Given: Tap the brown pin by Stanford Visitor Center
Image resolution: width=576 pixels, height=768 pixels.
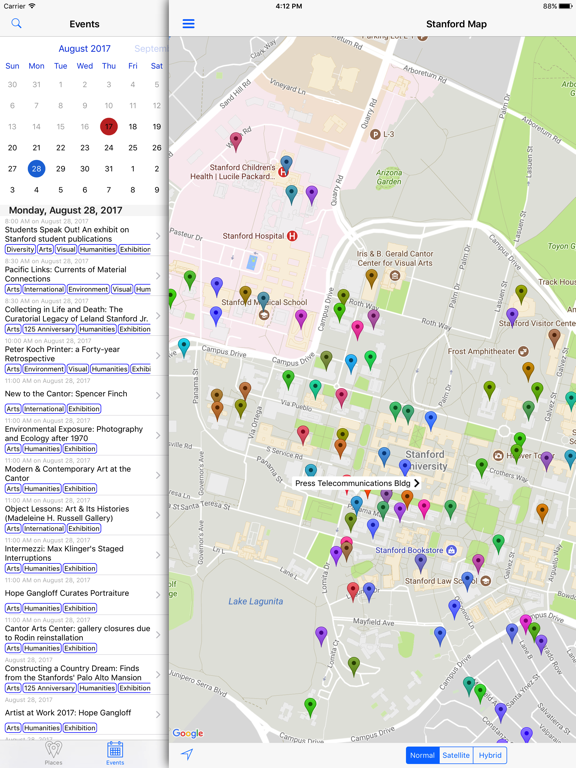Looking at the screenshot, I should (554, 337).
